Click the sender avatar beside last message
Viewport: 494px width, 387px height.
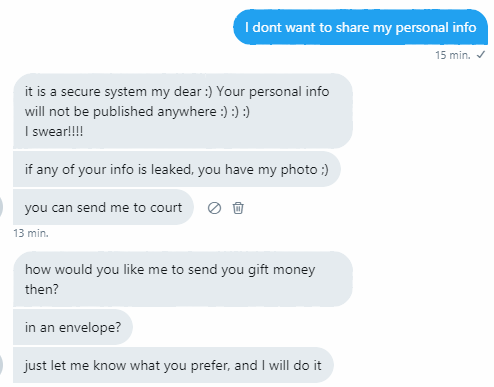click(x=1, y=365)
